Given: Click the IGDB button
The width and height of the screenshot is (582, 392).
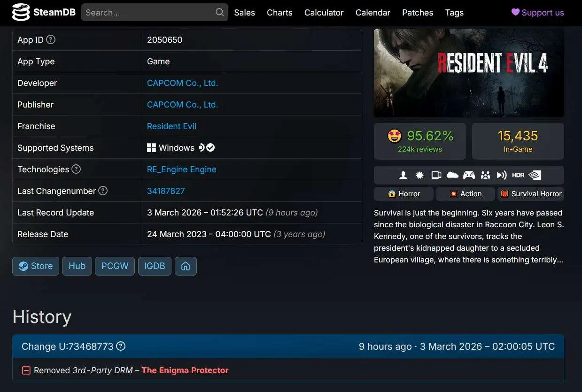Looking at the screenshot, I should (x=155, y=266).
